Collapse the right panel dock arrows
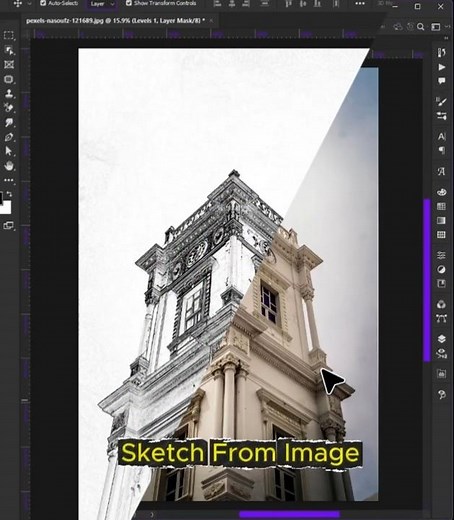This screenshot has height=520, width=454. point(446,38)
